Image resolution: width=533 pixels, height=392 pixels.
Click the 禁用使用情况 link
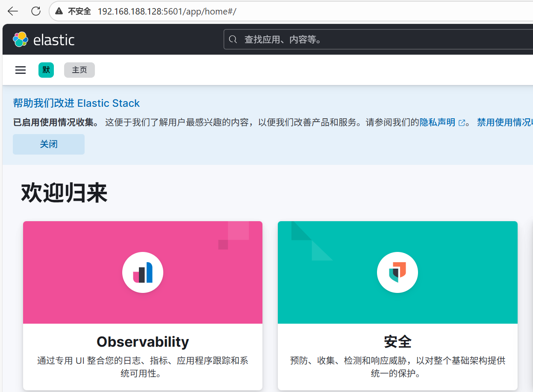505,123
